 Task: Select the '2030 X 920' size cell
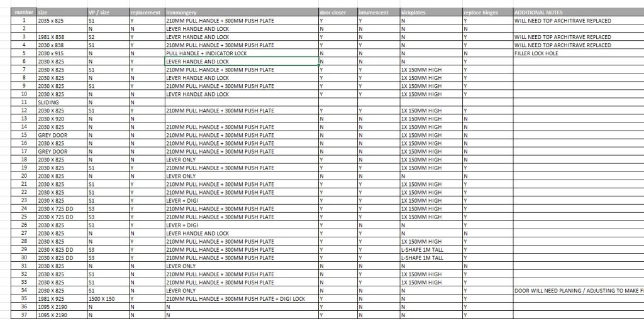[61, 119]
